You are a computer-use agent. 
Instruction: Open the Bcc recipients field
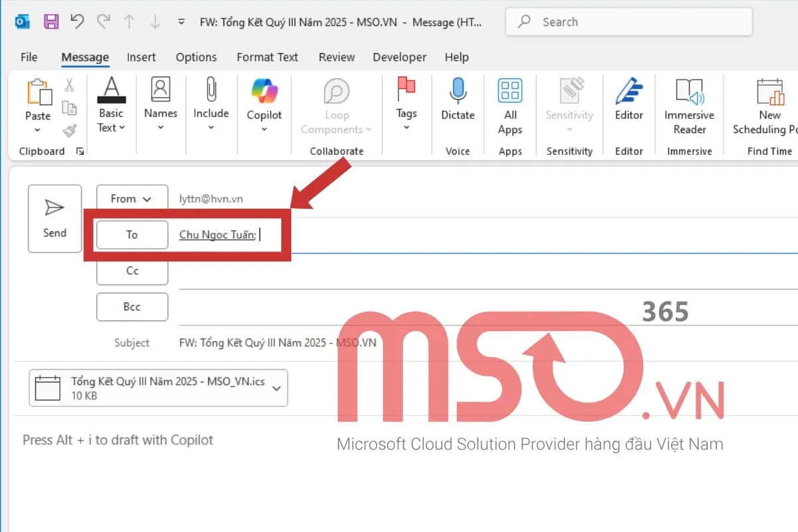(132, 307)
